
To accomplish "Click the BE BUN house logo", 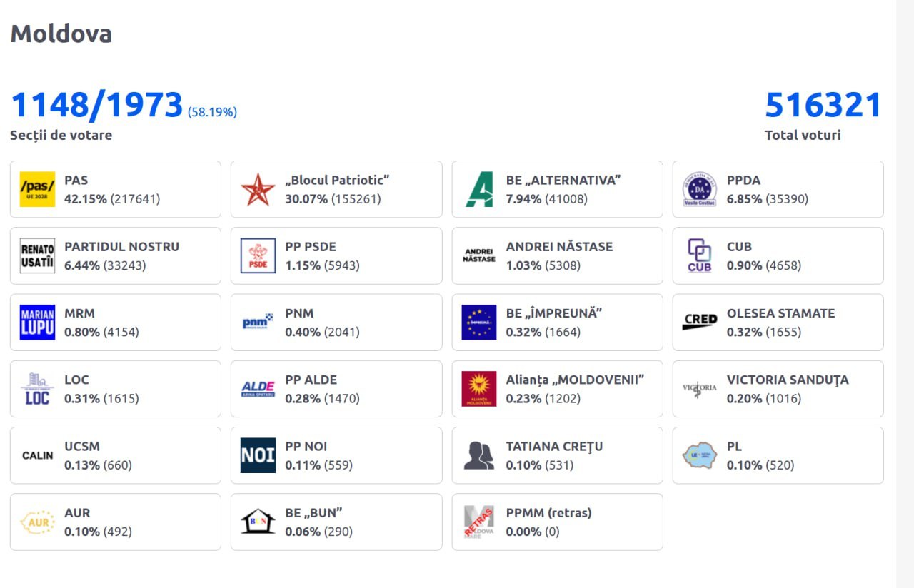I will click(x=258, y=522).
